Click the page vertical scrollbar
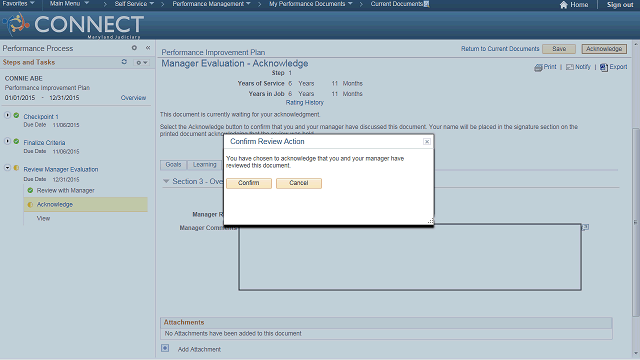Viewport: 640px width, 360px height. click(636, 222)
